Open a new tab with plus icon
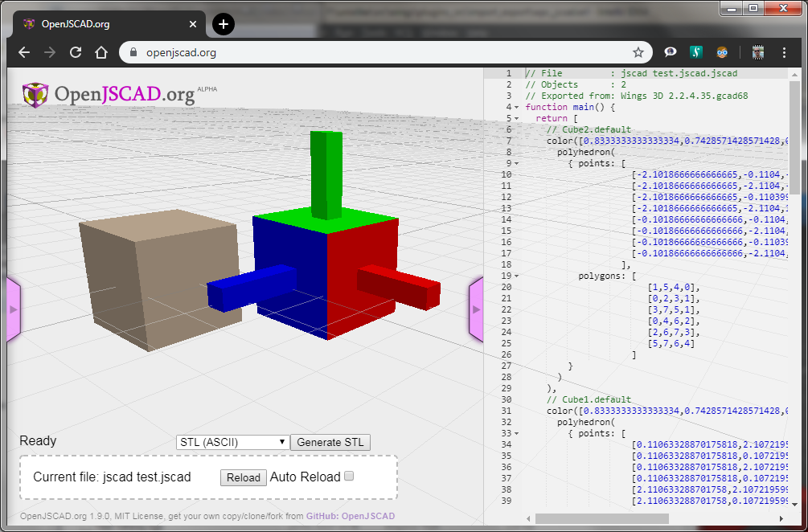 coord(224,23)
